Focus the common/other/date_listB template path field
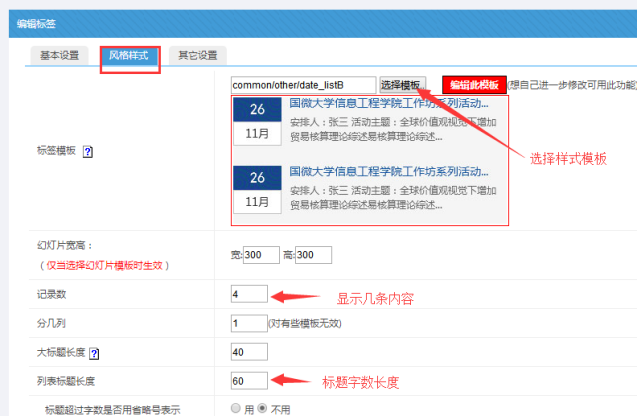Viewport: 637px width, 416px height. [x=303, y=85]
